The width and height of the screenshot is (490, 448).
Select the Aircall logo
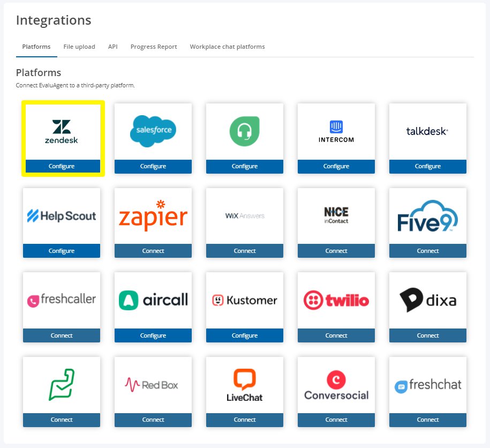click(x=153, y=300)
